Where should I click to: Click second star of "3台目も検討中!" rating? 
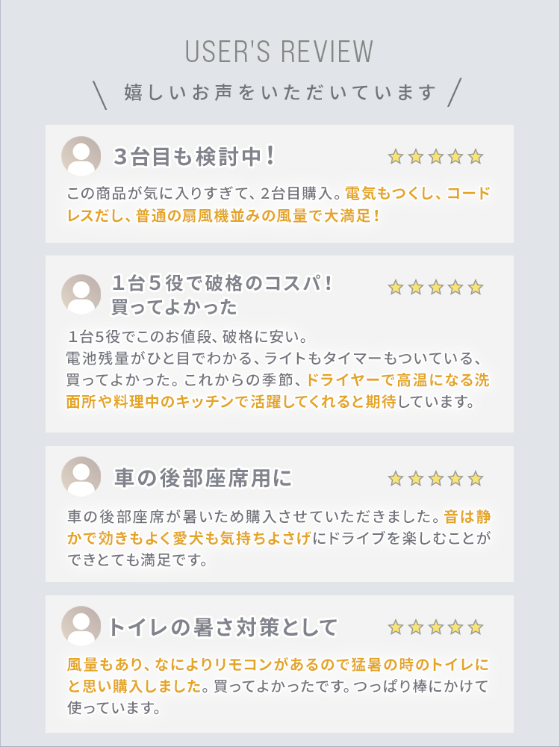[x=416, y=157]
